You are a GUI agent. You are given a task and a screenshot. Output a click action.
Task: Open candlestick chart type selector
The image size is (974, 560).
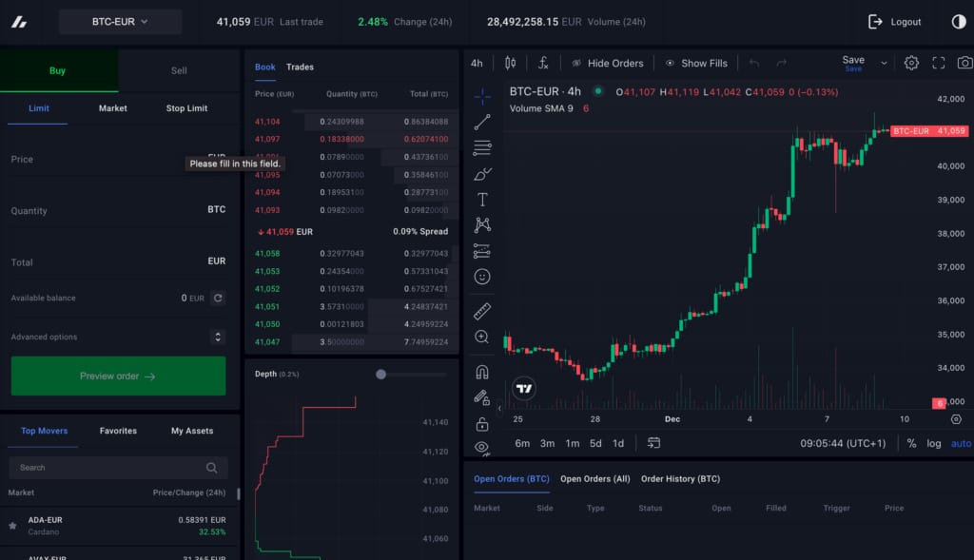click(x=510, y=63)
